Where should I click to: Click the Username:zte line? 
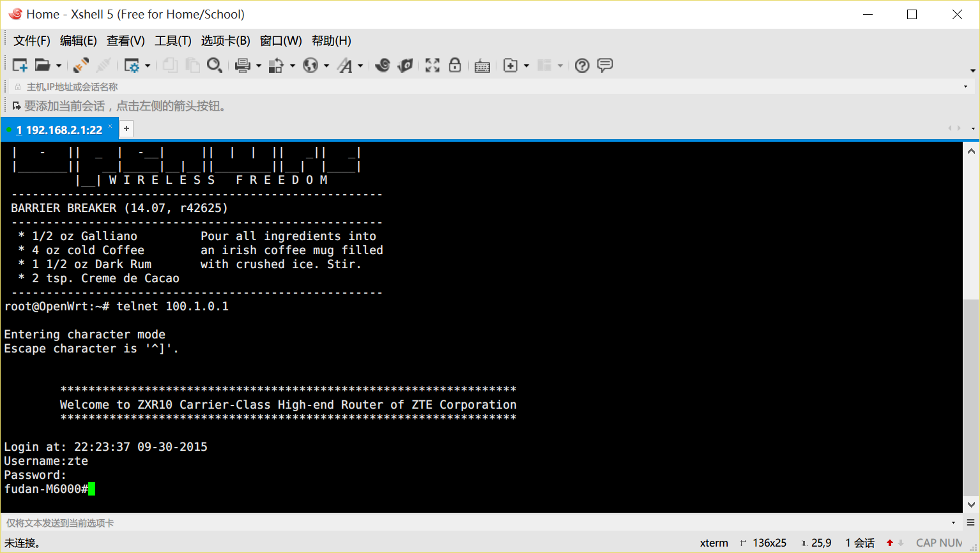tap(46, 461)
